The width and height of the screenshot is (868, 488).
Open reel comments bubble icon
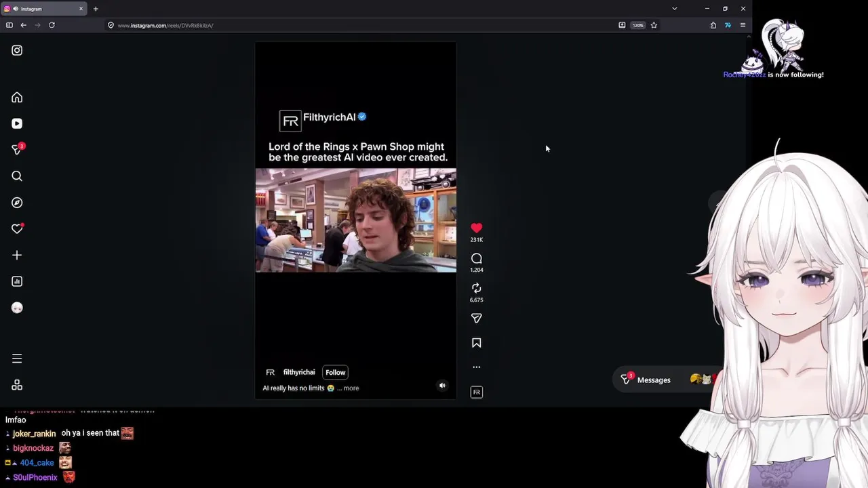click(x=477, y=258)
